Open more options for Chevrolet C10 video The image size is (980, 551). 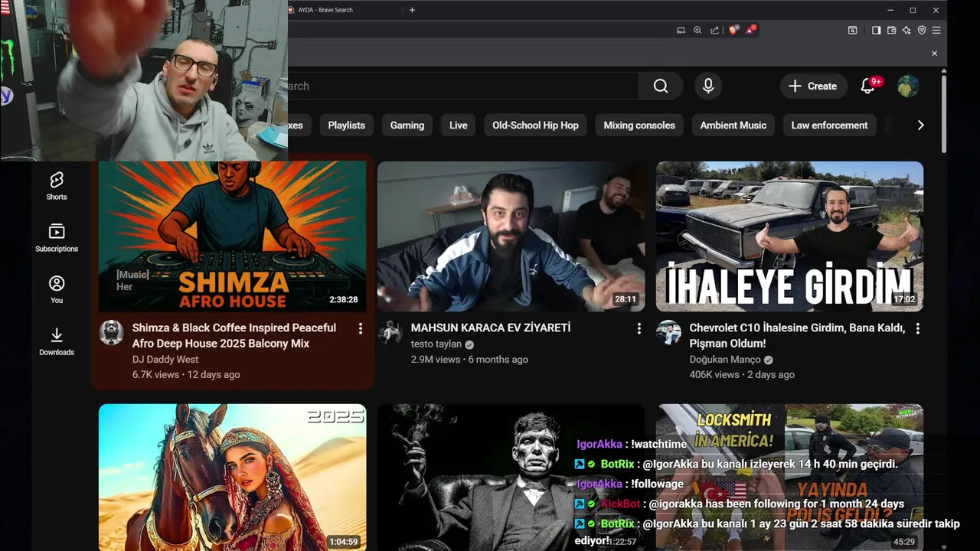[x=918, y=328]
